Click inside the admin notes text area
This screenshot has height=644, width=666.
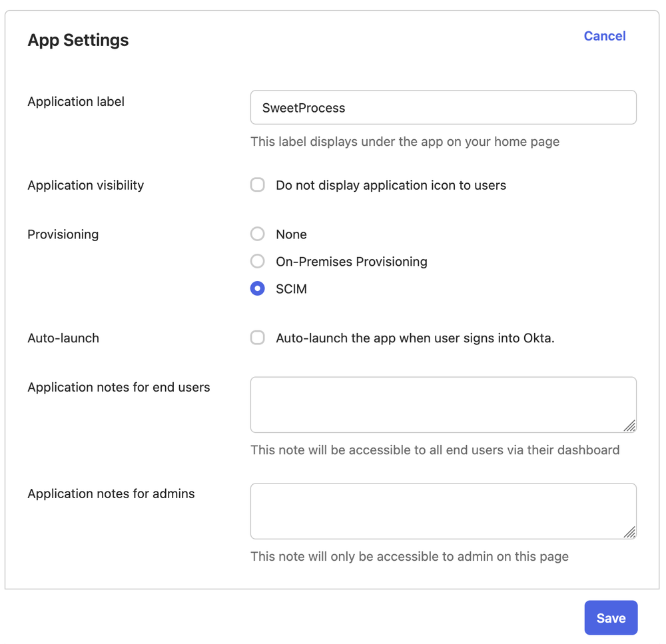coord(443,511)
